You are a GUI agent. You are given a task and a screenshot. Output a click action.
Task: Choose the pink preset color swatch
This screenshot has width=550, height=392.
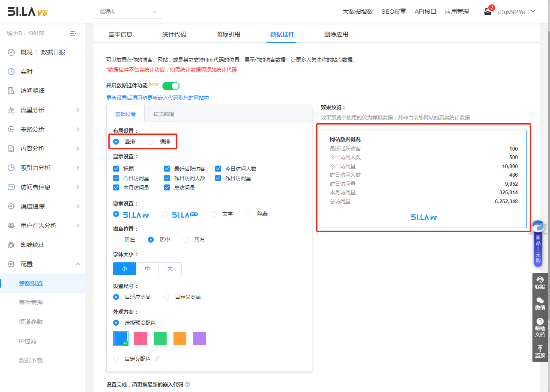coord(140,339)
